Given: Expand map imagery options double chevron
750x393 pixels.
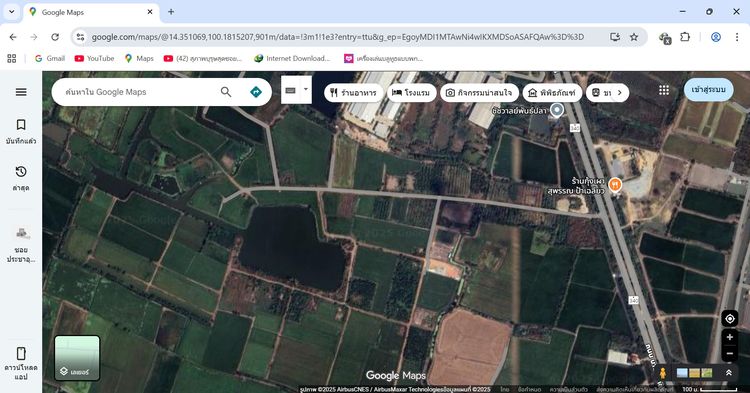Looking at the screenshot, I should 729,372.
